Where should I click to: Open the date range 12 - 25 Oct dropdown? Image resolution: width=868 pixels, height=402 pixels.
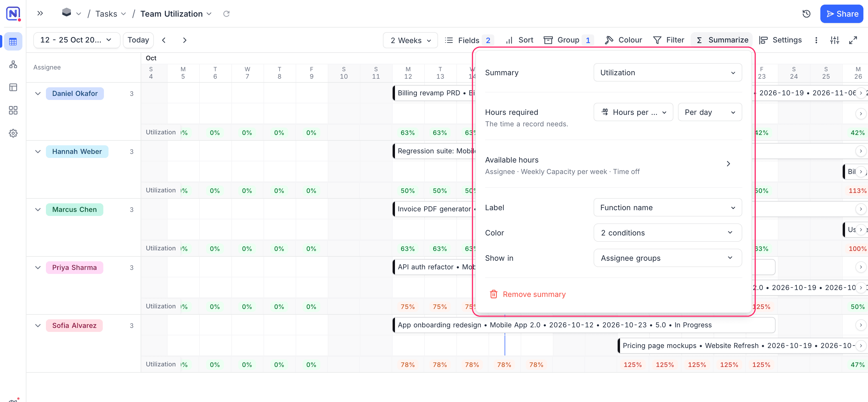(x=76, y=40)
